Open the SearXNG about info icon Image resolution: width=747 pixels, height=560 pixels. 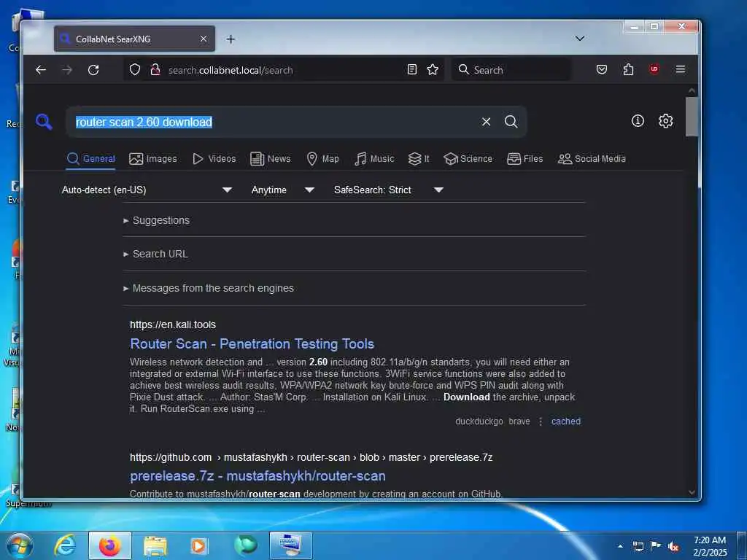(638, 121)
